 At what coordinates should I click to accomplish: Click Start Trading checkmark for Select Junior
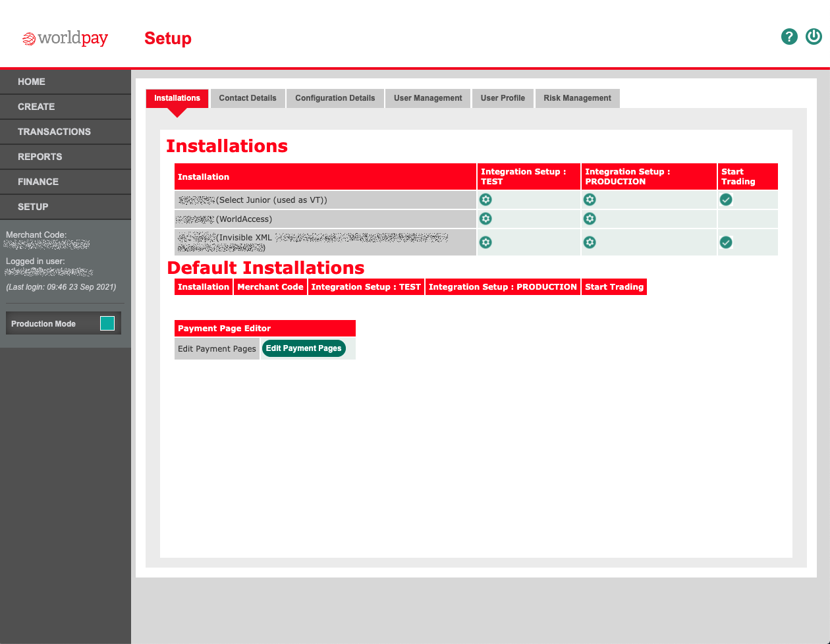(x=726, y=200)
